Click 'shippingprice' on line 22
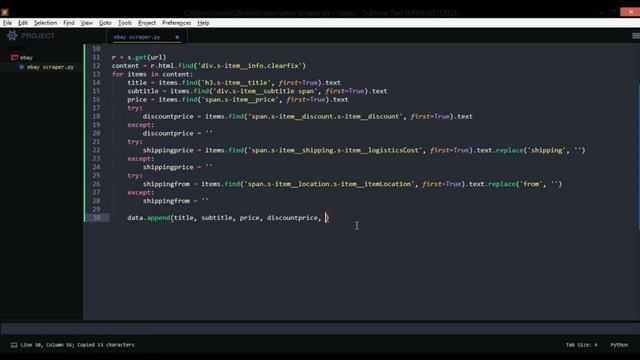 point(168,150)
